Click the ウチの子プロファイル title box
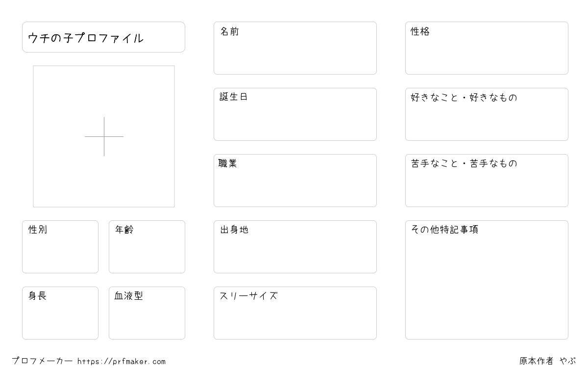The height and width of the screenshot is (368, 588). [103, 37]
